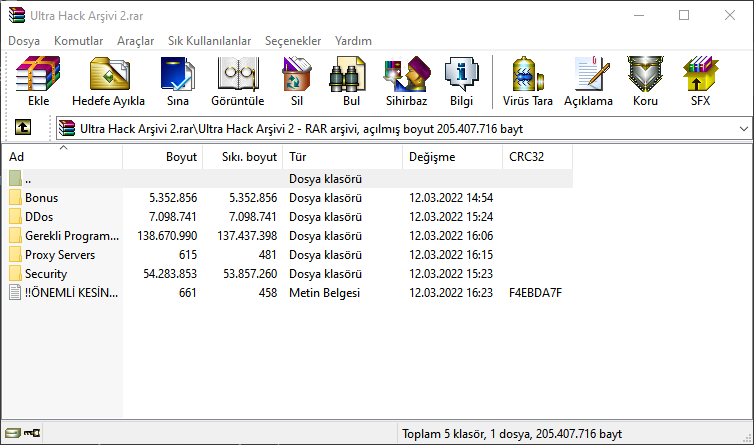
Task: Click the Bonus folder icon
Action: [15, 197]
